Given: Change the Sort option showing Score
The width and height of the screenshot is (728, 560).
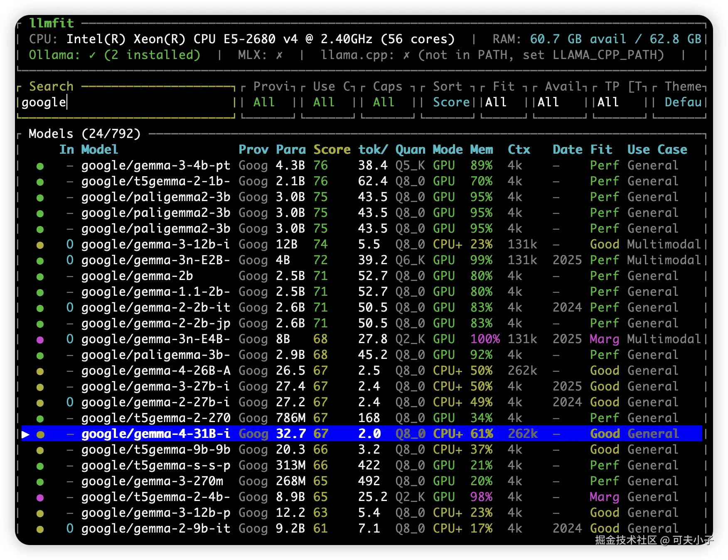Looking at the screenshot, I should click(x=448, y=102).
